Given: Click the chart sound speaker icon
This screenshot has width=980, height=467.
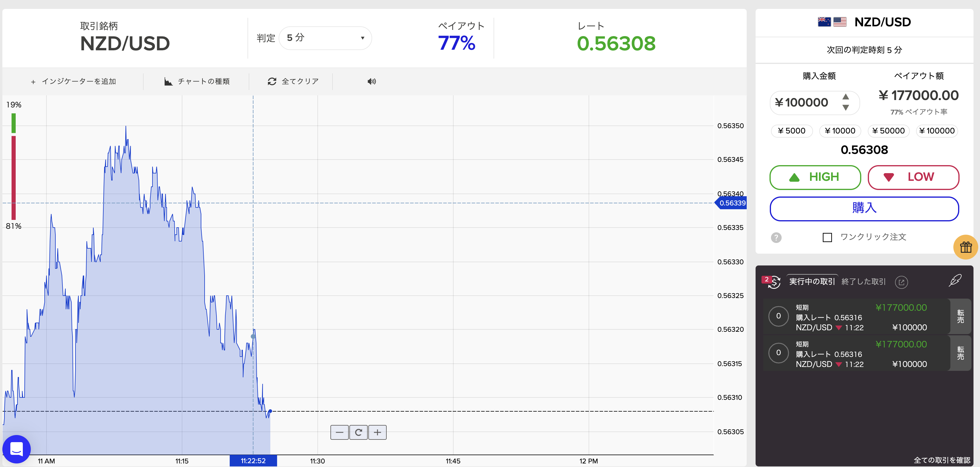Looking at the screenshot, I should click(x=371, y=81).
